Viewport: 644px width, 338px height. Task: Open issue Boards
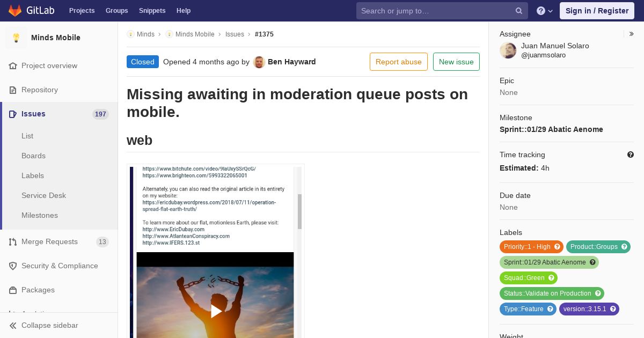tap(33, 156)
